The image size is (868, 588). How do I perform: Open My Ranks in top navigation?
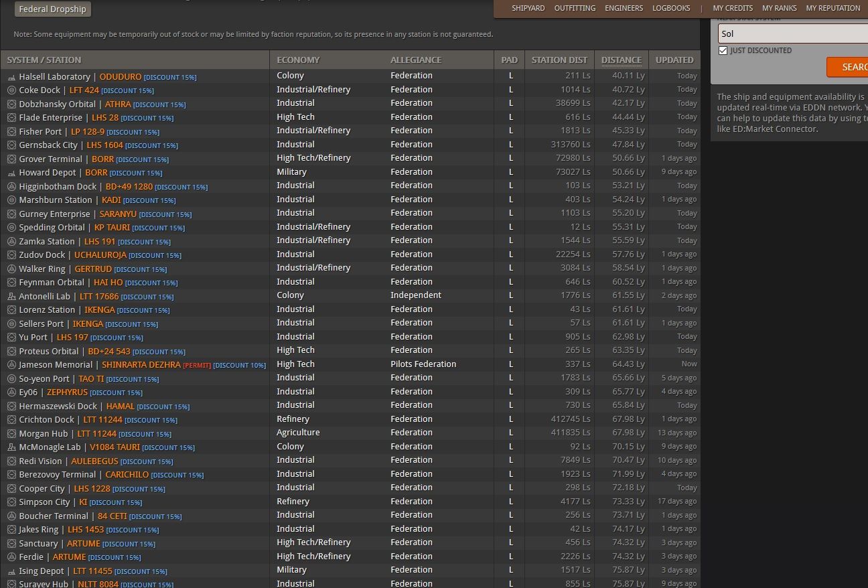(780, 8)
